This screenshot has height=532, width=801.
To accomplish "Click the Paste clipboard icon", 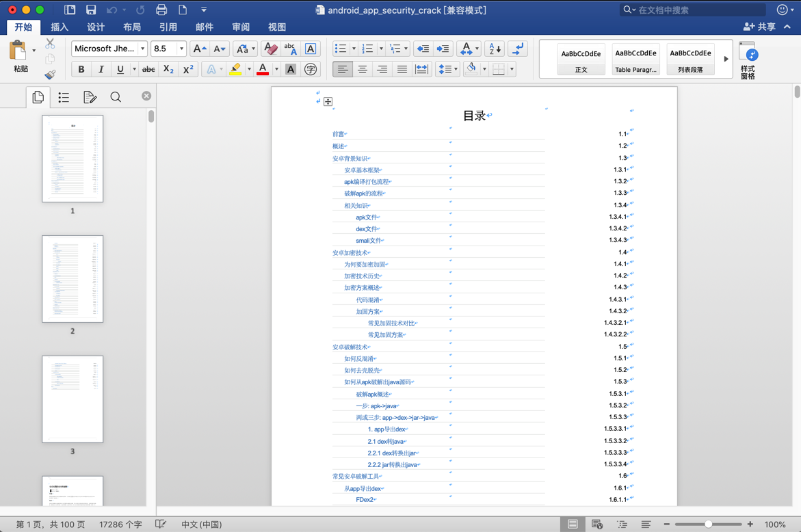I will [18, 51].
